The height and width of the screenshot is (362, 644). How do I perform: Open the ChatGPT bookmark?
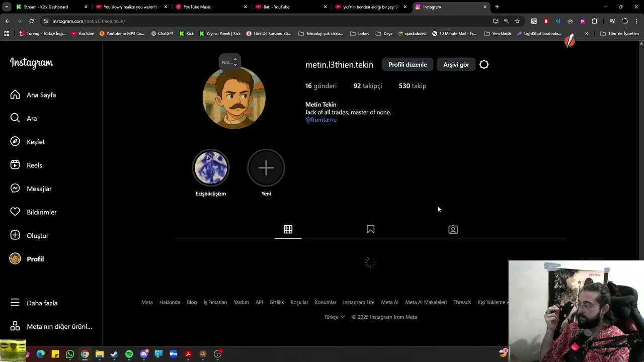(162, 34)
